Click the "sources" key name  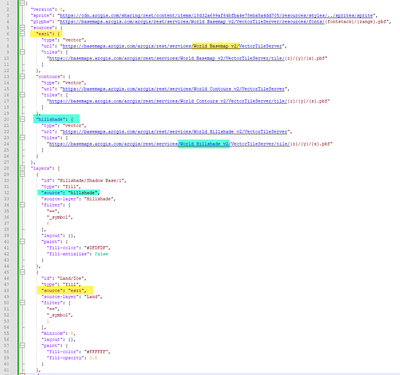[x=42, y=28]
